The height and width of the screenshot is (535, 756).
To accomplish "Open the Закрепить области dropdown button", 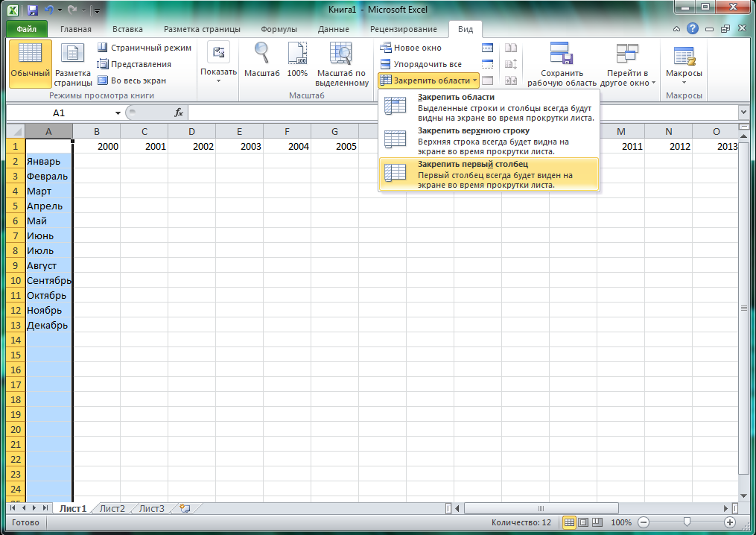I will coord(428,80).
